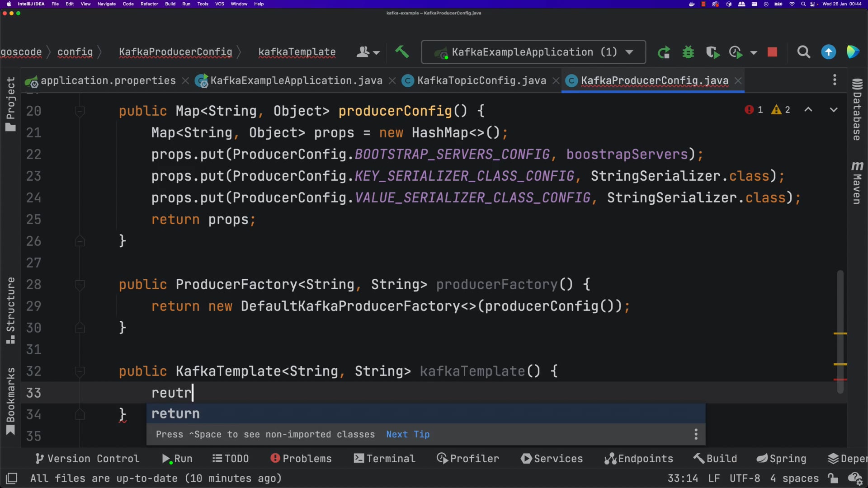868x488 pixels.
Task: Collapse the producerConfig method with gutter arrow
Action: [80, 111]
